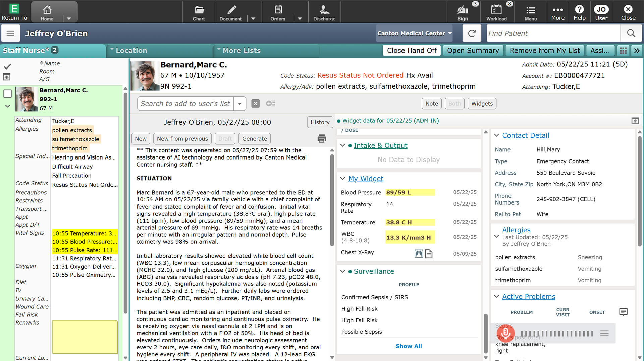Click Marc Bernard's header photo
This screenshot has width=644, height=361.
[145, 76]
